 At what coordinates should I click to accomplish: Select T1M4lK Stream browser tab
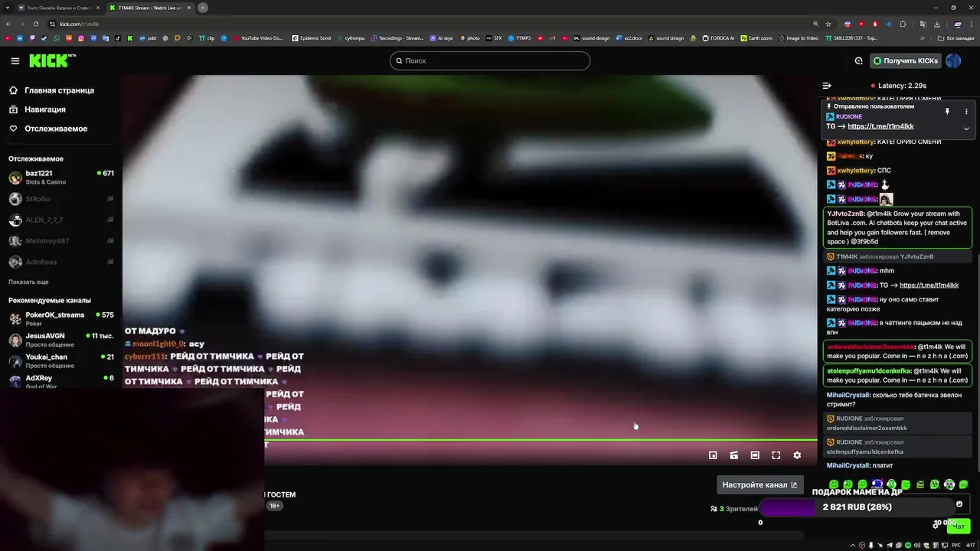pyautogui.click(x=149, y=8)
